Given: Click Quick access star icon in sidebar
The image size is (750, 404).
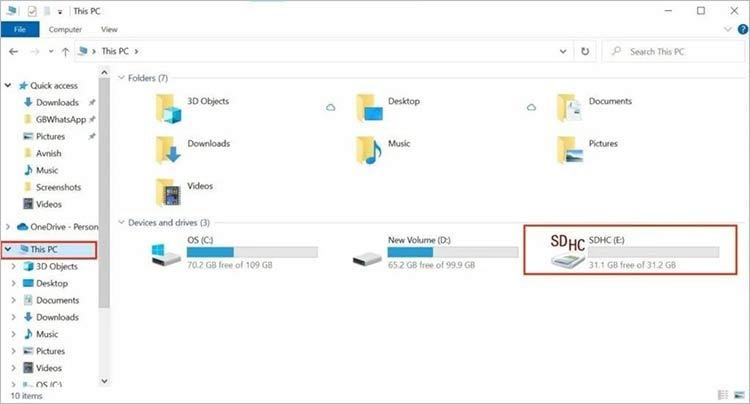Looking at the screenshot, I should pyautogui.click(x=23, y=86).
